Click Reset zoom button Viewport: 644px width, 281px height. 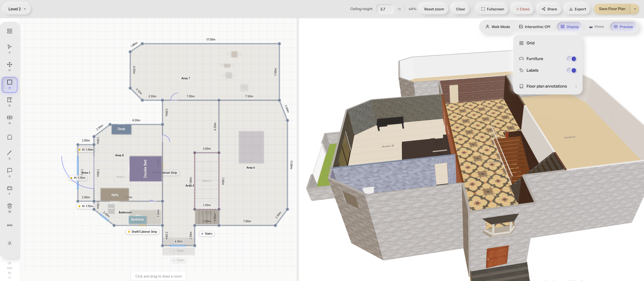pyautogui.click(x=434, y=9)
